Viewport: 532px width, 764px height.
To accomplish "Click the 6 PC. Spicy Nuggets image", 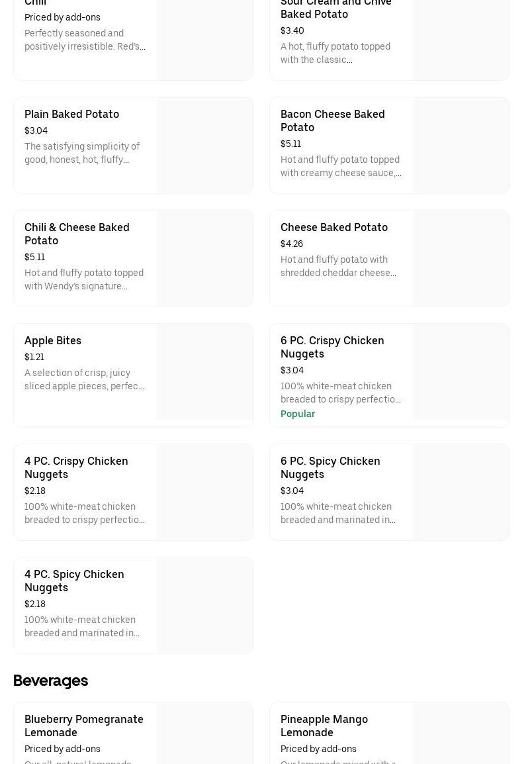I will tap(461, 493).
